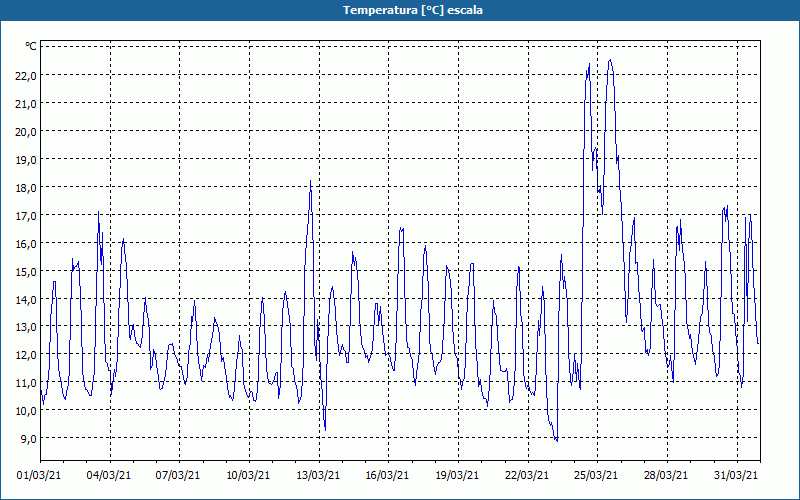The width and height of the screenshot is (800, 500).
Task: Select the 20,0 y-axis label
Action: click(x=26, y=132)
